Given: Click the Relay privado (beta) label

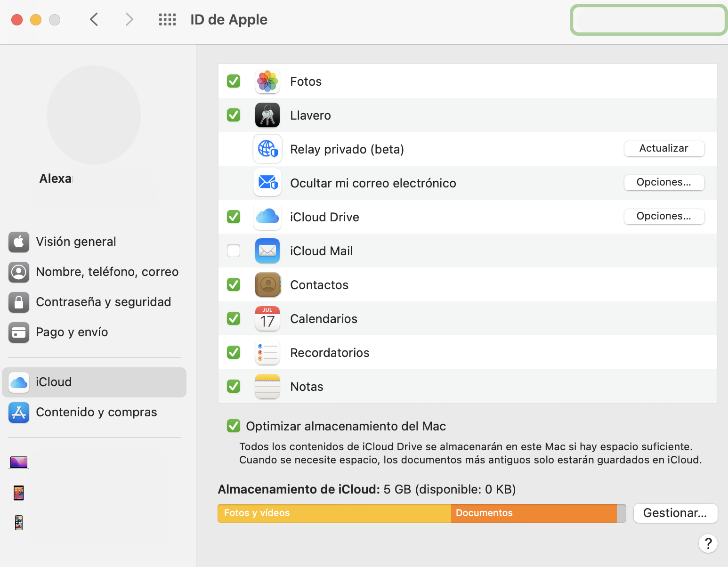Looking at the screenshot, I should [x=347, y=150].
